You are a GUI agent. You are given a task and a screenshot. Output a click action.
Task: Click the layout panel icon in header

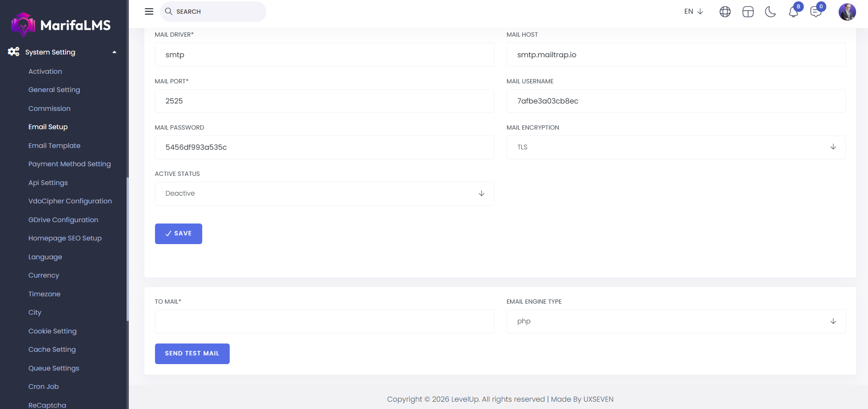(748, 12)
